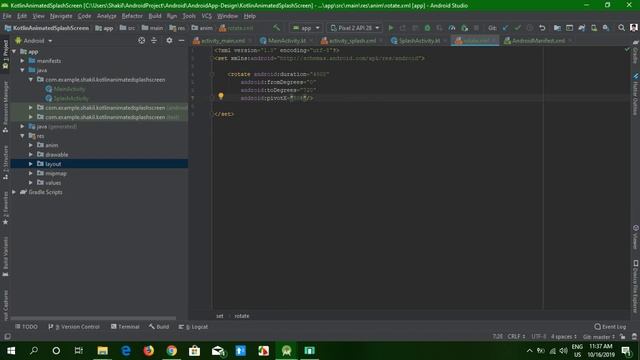Screen dimensions: 640x360
Task: Click the Git update project arrow icon
Action: coord(505,28)
